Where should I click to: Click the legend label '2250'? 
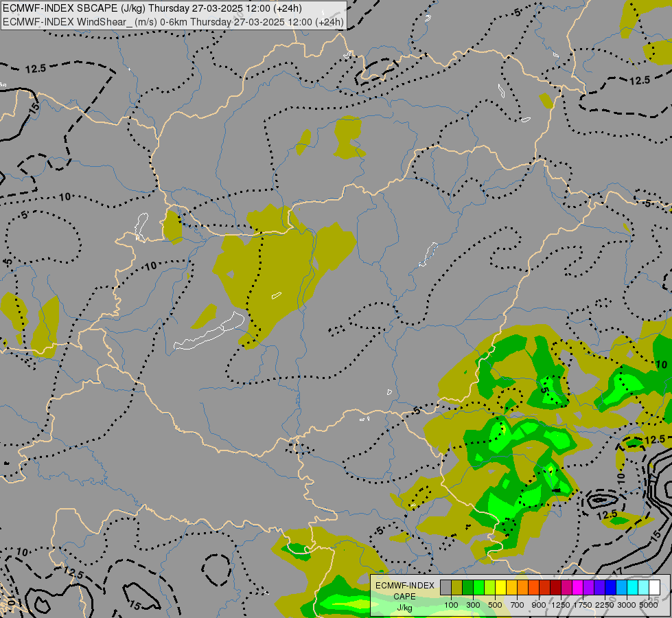(x=605, y=605)
